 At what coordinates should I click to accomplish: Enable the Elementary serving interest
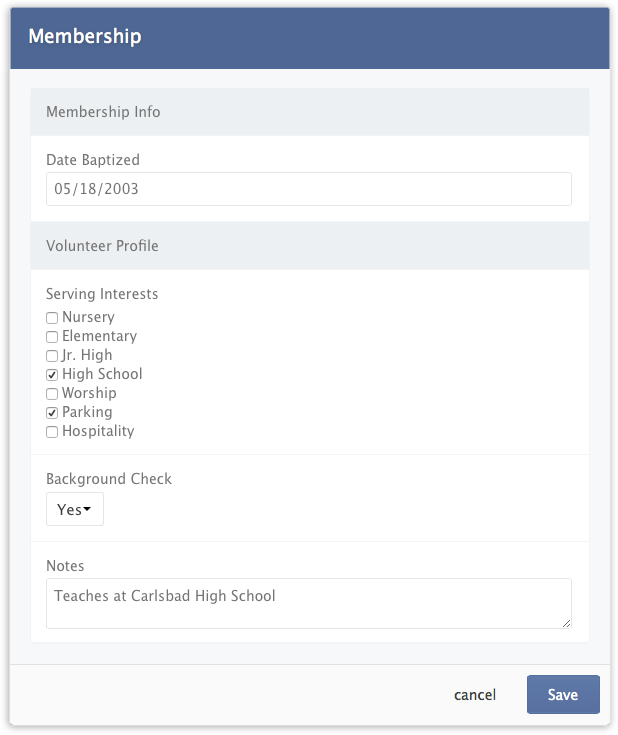coord(52,337)
